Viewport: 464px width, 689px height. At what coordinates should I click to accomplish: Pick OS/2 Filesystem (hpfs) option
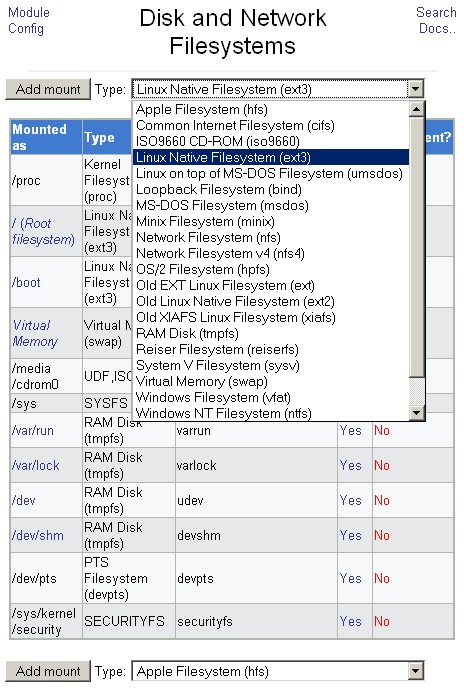coord(271,269)
